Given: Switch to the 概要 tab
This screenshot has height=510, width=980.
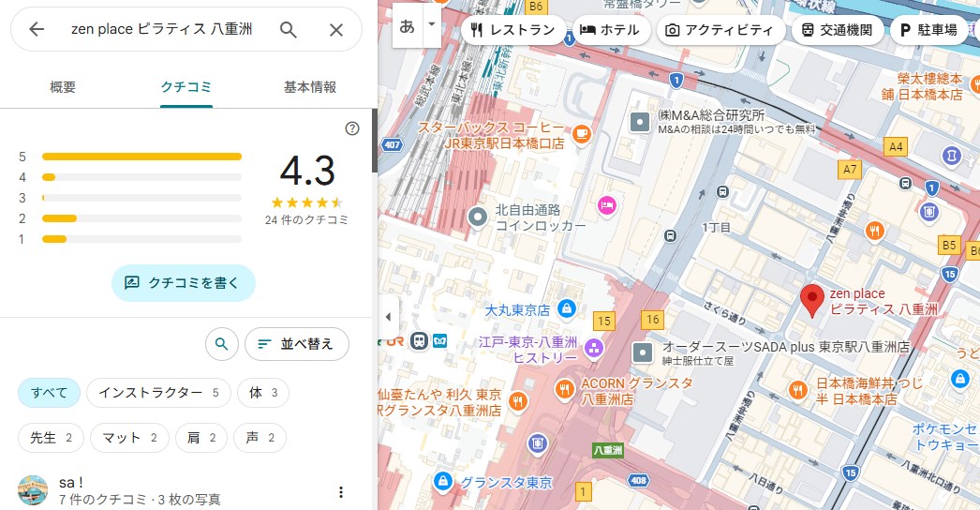Looking at the screenshot, I should 63,87.
